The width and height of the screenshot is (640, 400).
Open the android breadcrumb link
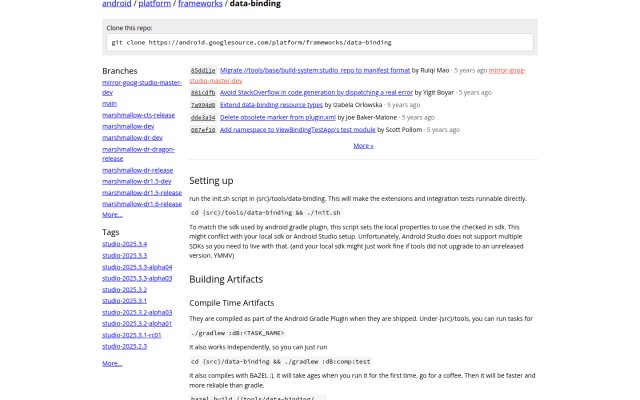click(x=117, y=4)
